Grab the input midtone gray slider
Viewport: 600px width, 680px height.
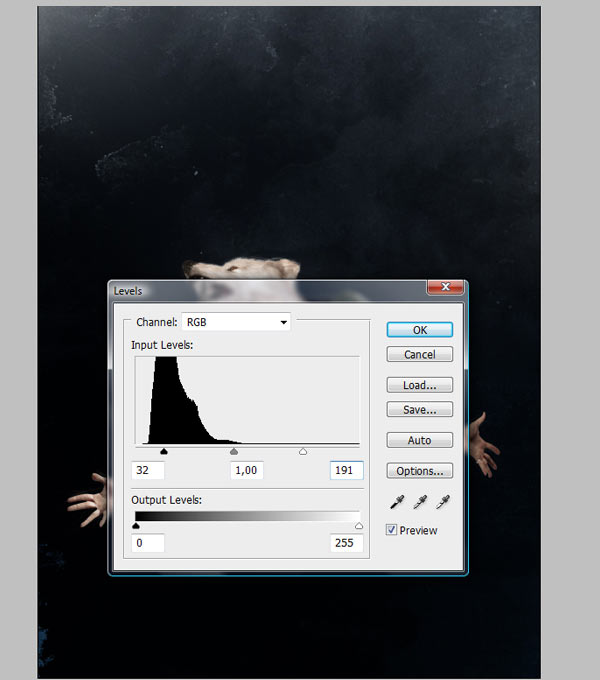(x=234, y=451)
